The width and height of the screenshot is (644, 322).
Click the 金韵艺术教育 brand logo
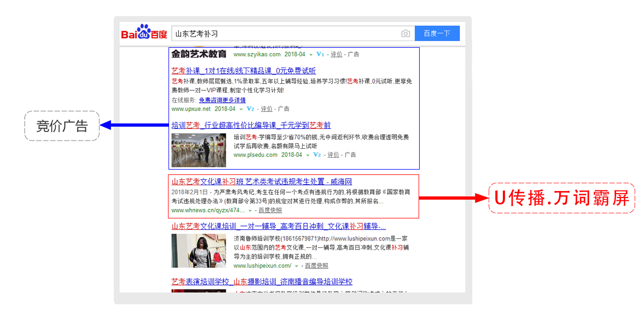click(x=199, y=54)
